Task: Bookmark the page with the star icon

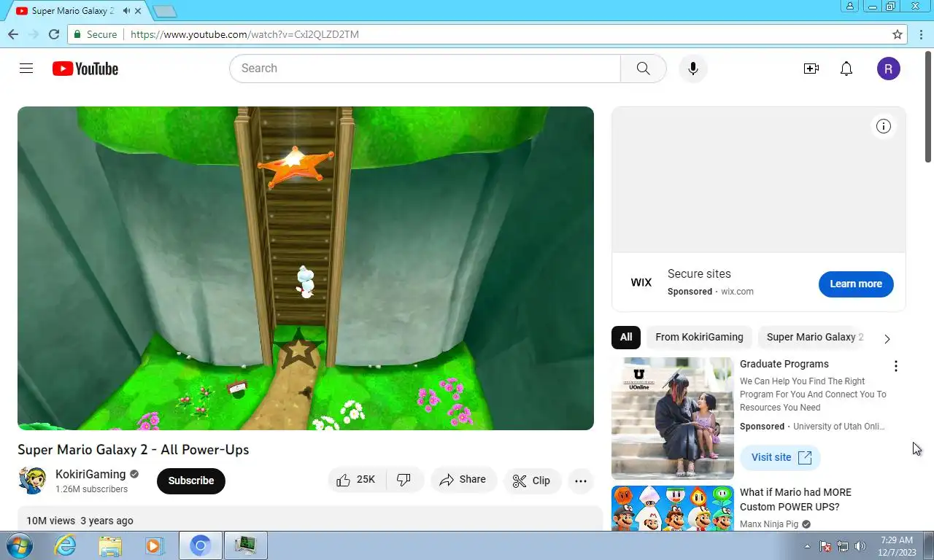Action: click(x=898, y=34)
